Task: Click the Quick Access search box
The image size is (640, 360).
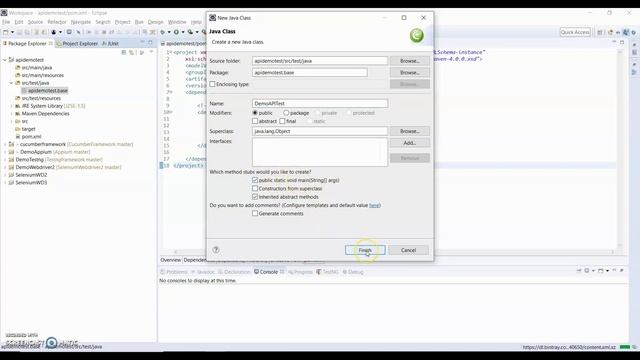Action: [x=575, y=32]
